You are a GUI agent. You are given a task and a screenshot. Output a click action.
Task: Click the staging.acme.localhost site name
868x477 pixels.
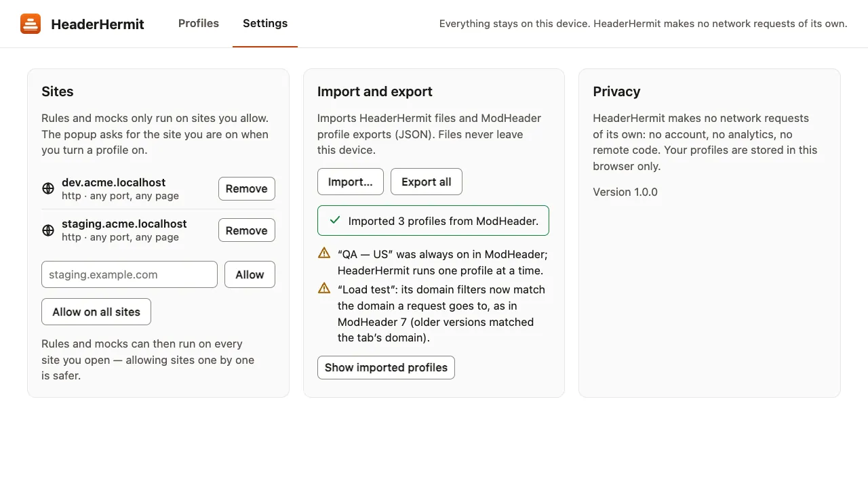point(124,224)
